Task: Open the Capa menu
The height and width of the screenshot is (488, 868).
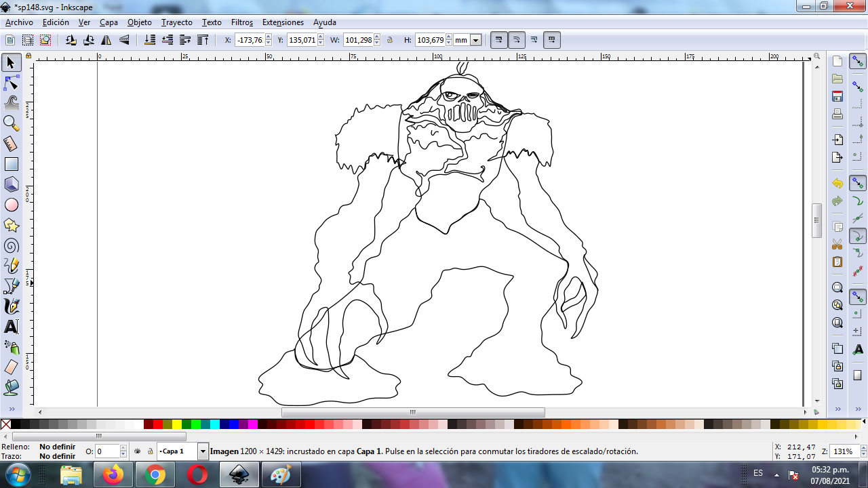Action: click(108, 22)
